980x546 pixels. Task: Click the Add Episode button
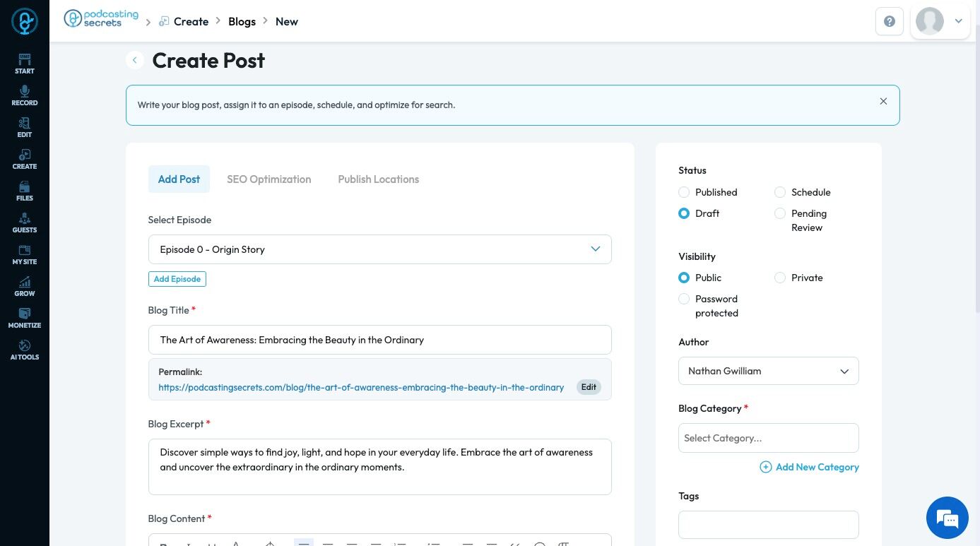point(177,279)
